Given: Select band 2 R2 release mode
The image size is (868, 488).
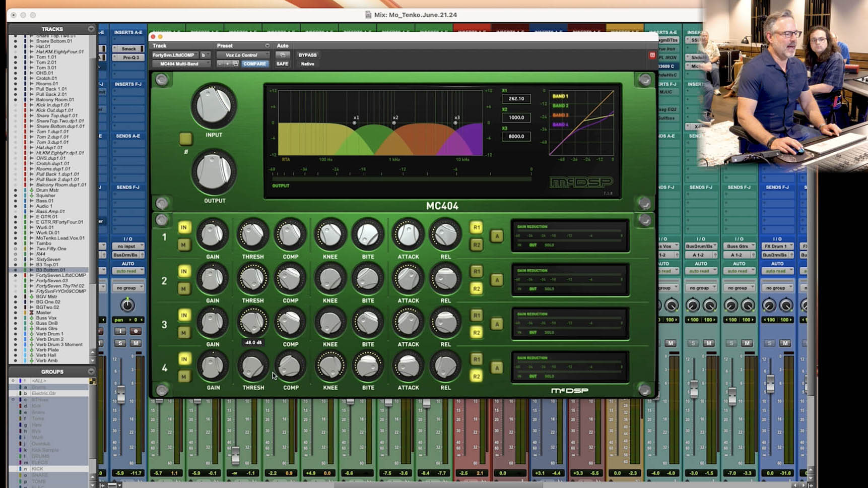Looking at the screenshot, I should tap(476, 289).
